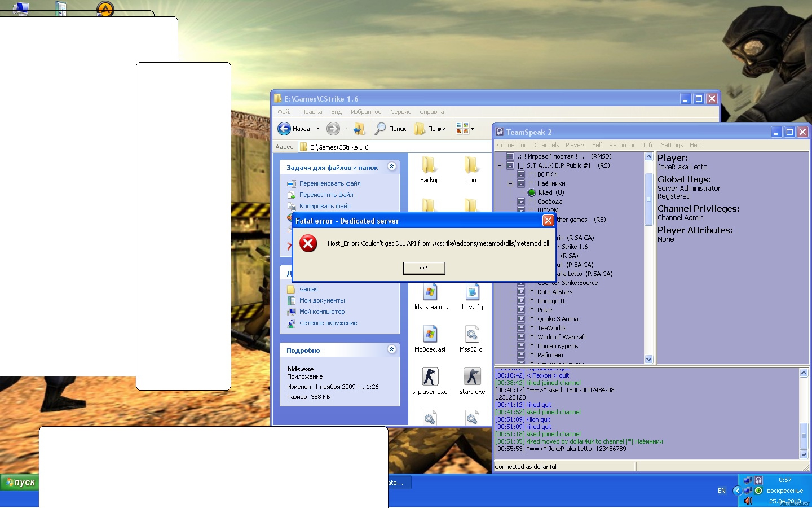Select the hltv.cfg file icon
The height and width of the screenshot is (508, 812).
(x=472, y=292)
